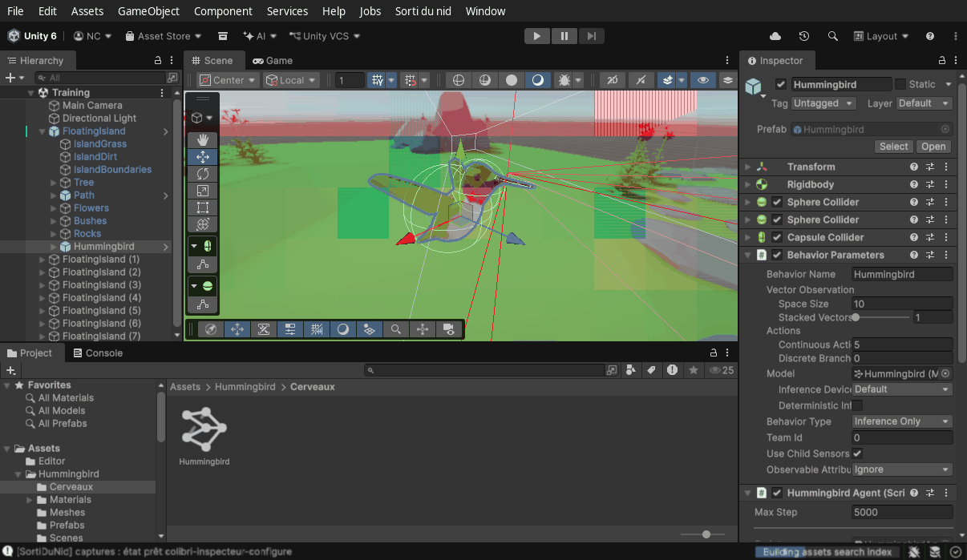Open the cloud services icon

click(775, 36)
